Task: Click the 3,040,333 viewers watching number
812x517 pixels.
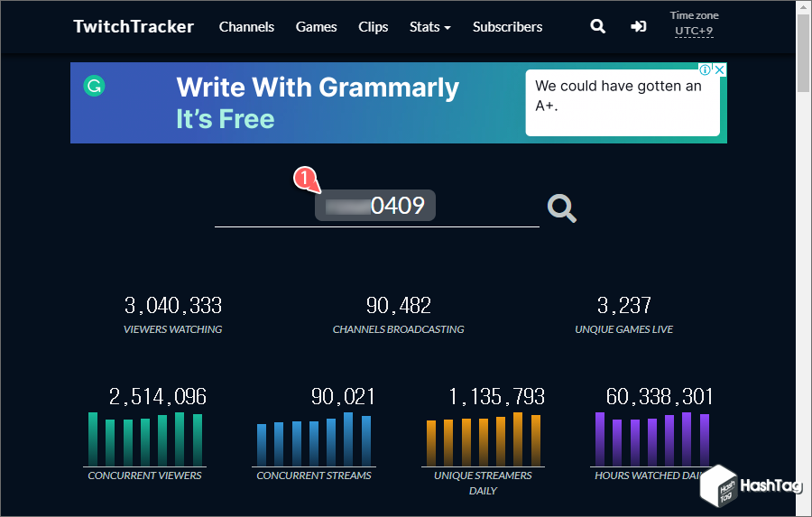Action: click(x=173, y=306)
